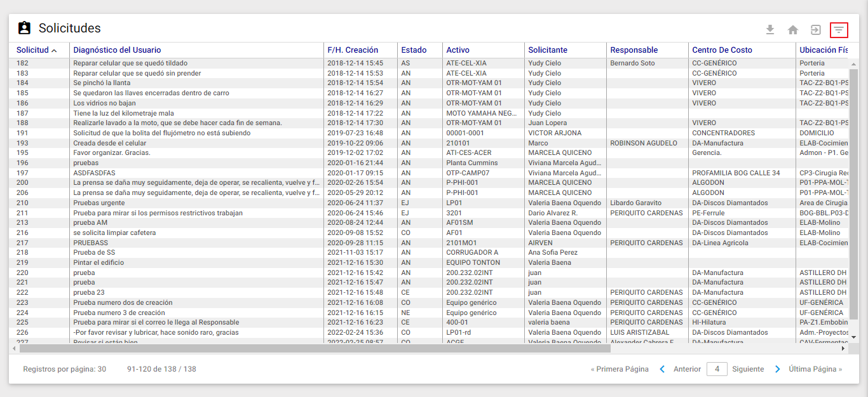The image size is (868, 397).
Task: Click the scrollbar down arrow
Action: pos(854,337)
